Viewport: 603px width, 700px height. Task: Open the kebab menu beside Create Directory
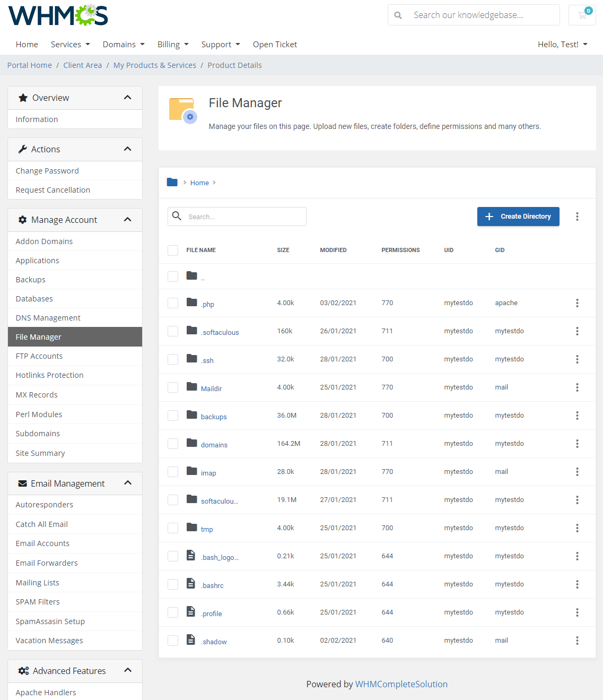pyautogui.click(x=577, y=217)
